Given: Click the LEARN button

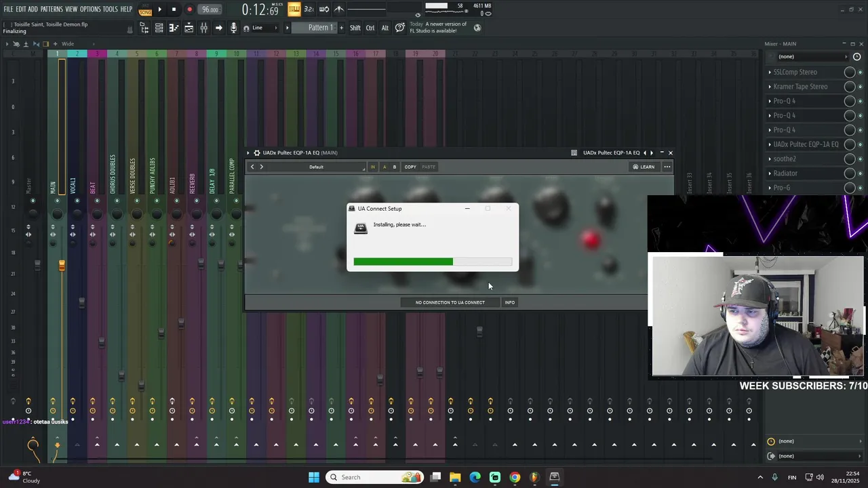Looking at the screenshot, I should (644, 167).
